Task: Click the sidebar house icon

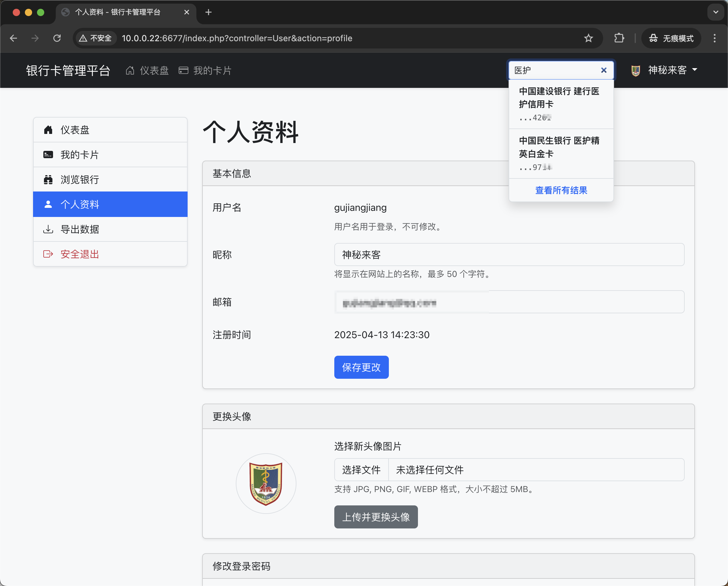Action: (48, 130)
